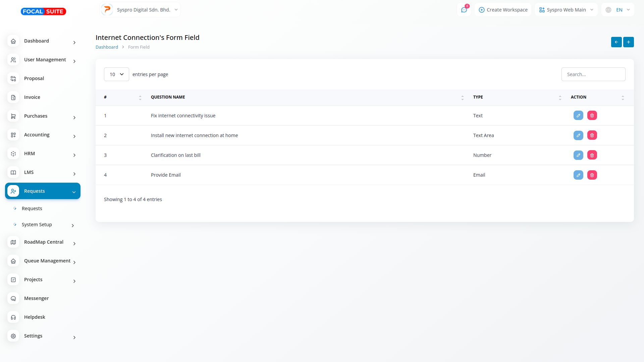Screen dimensions: 644x362
Task: Click the Messenger sidebar icon
Action: click(13, 298)
